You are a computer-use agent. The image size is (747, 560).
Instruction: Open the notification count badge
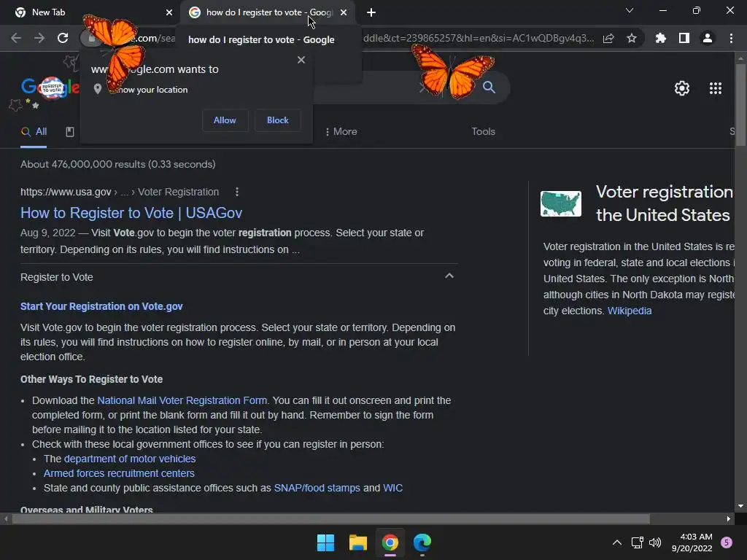727,542
